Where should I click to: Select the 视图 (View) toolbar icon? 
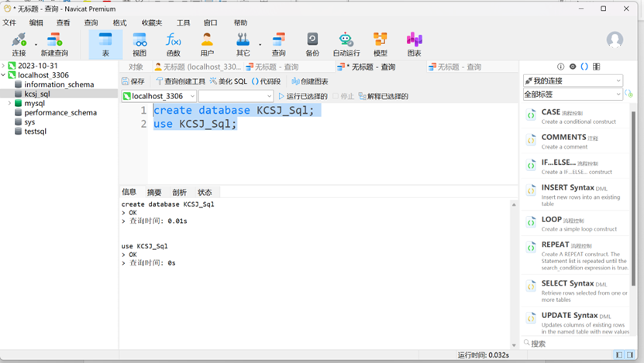(139, 43)
